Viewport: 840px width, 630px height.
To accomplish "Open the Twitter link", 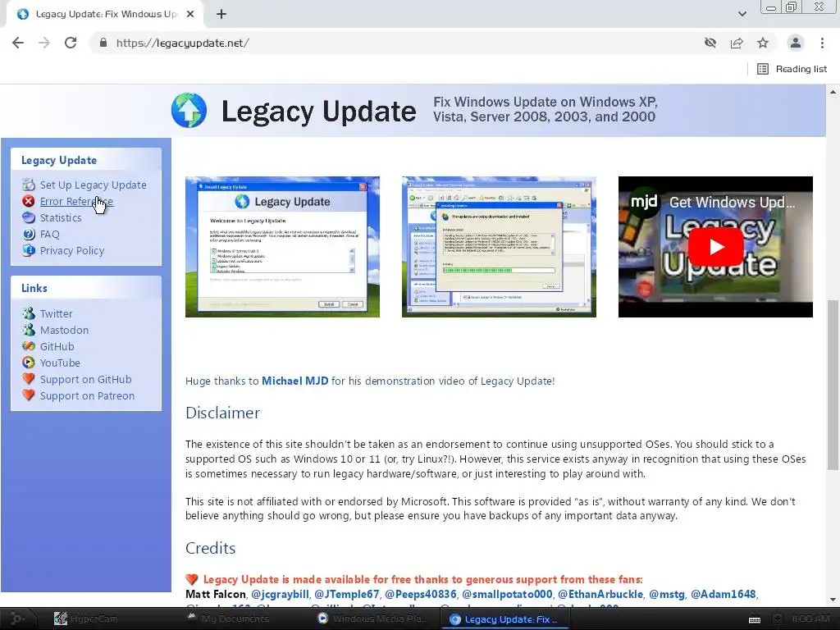I will point(57,314).
